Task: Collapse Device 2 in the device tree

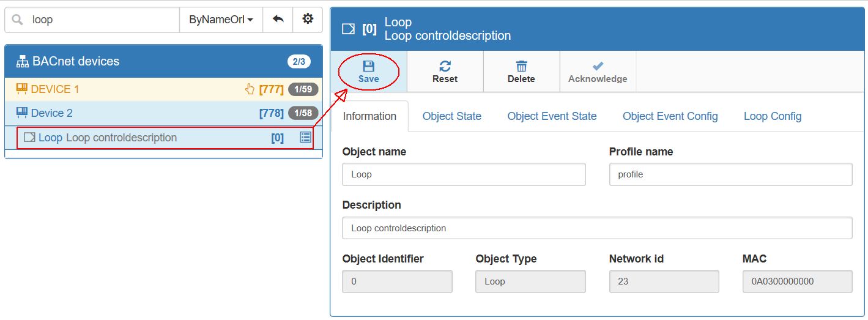Action: [x=51, y=113]
